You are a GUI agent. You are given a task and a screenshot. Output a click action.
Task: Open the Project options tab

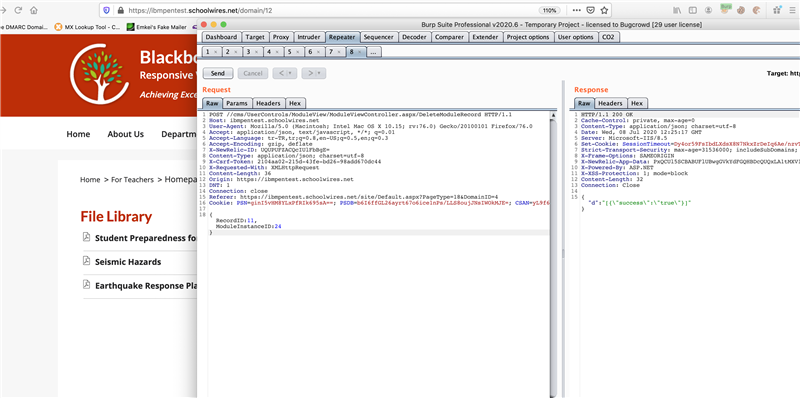click(528, 37)
